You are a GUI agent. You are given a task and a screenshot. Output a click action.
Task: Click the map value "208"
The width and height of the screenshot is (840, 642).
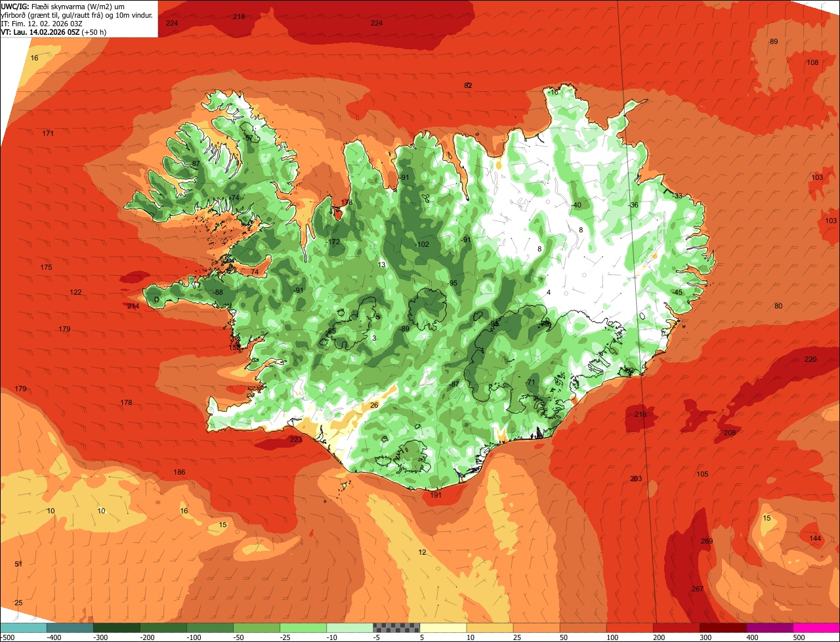tap(730, 433)
